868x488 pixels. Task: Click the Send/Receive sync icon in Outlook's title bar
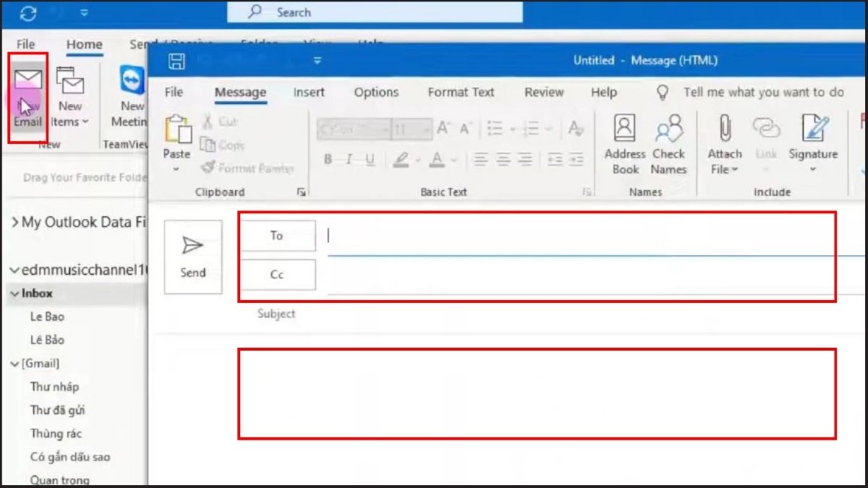28,12
